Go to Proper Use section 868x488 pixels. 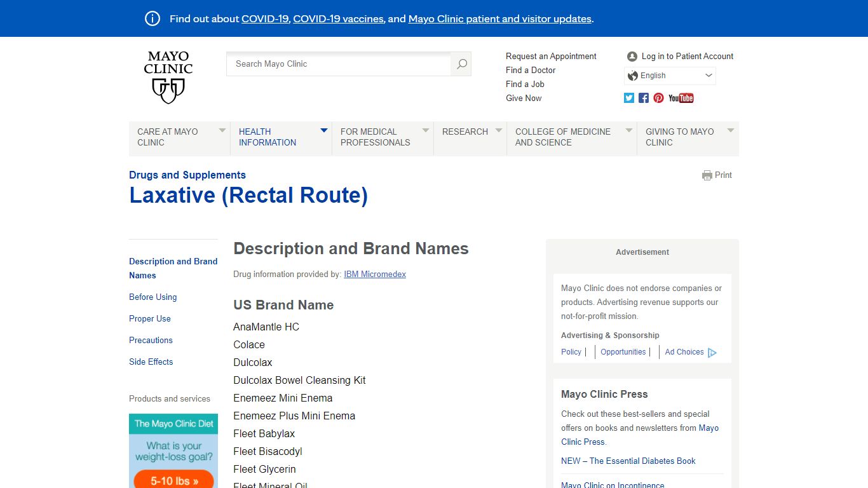pos(150,319)
